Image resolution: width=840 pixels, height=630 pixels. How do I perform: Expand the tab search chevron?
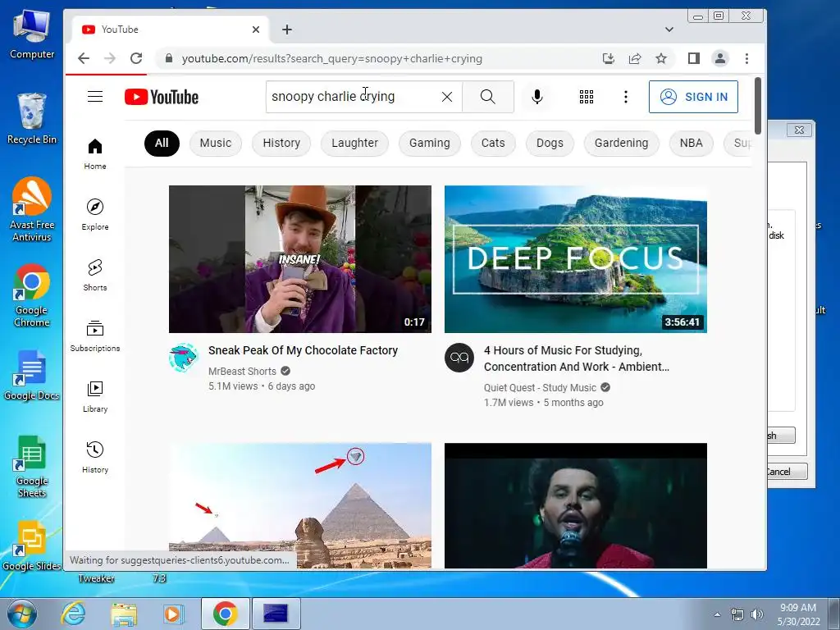click(x=669, y=30)
